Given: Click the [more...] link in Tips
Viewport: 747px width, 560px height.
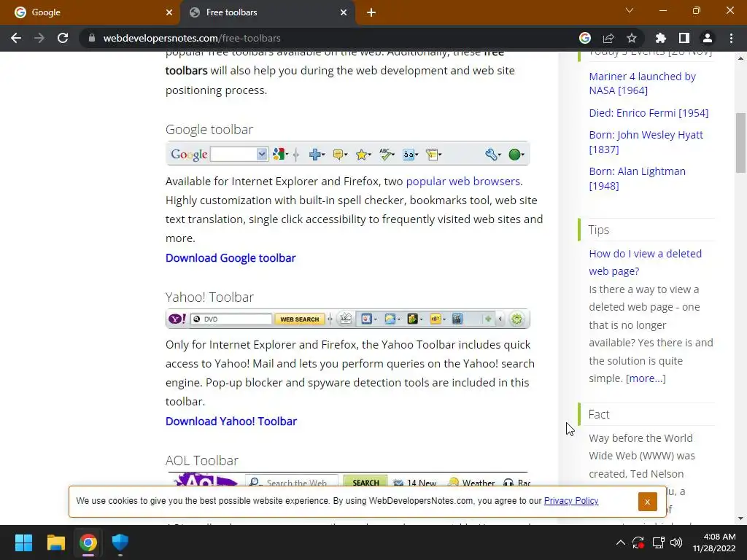Looking at the screenshot, I should 646,378.
